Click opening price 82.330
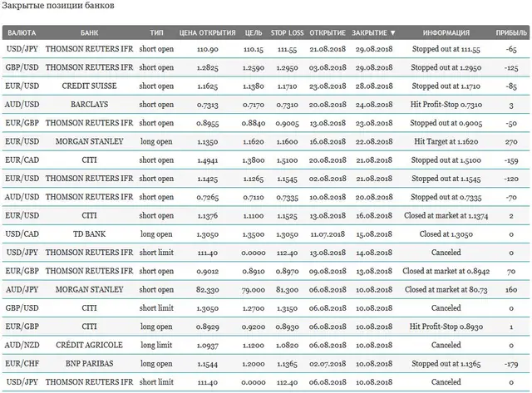This screenshot has height=393, width=532. click(x=207, y=290)
